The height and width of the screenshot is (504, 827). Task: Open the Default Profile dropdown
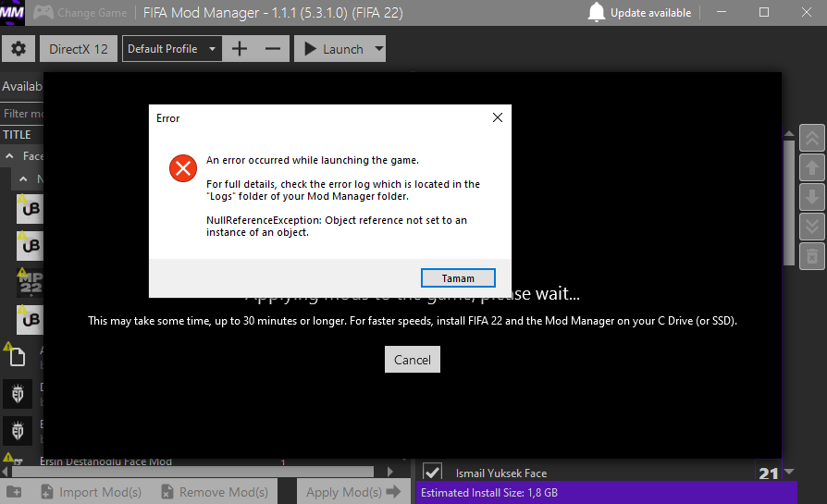171,49
